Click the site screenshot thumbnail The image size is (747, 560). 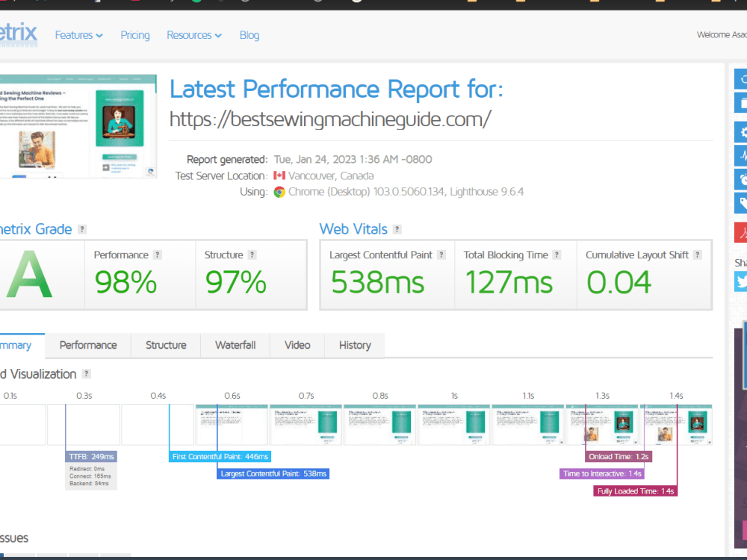click(x=78, y=126)
